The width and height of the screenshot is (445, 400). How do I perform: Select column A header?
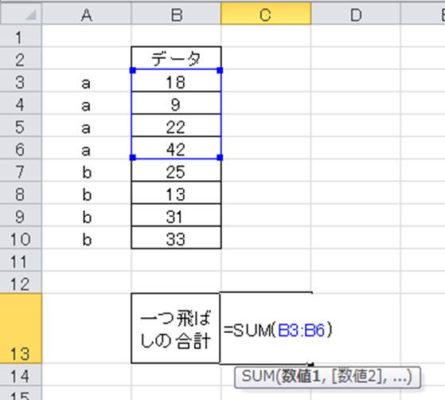[87, 15]
